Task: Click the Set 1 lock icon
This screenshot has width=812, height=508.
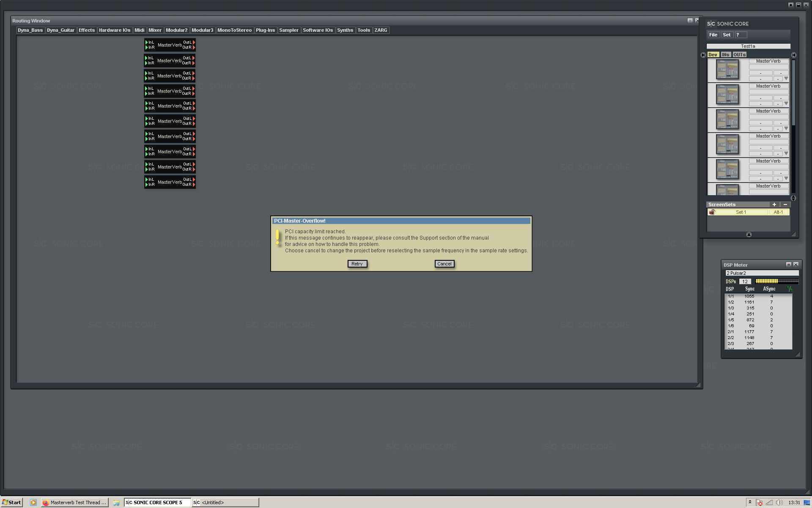Action: (712, 212)
